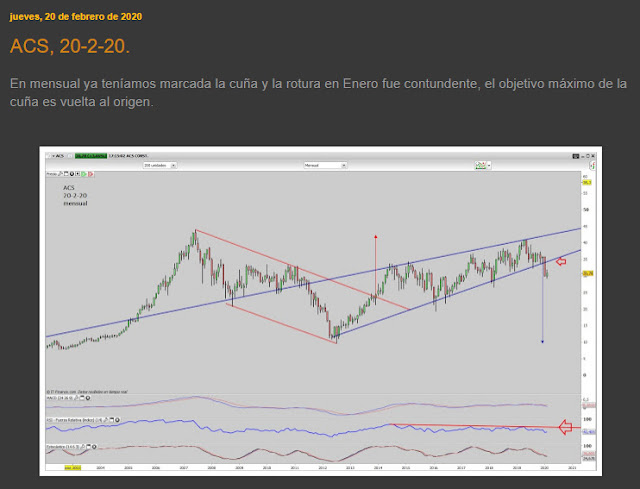Click the highlighted 2003 label on the time axis

(73, 468)
